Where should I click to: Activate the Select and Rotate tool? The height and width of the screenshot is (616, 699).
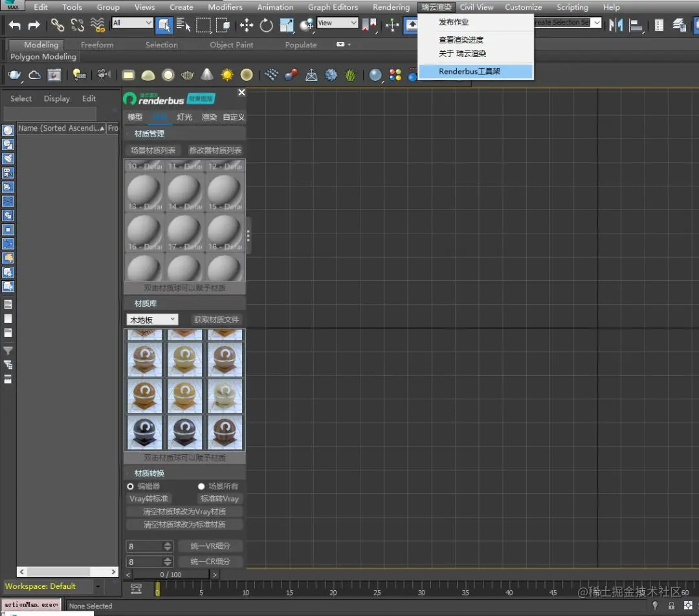click(x=266, y=25)
